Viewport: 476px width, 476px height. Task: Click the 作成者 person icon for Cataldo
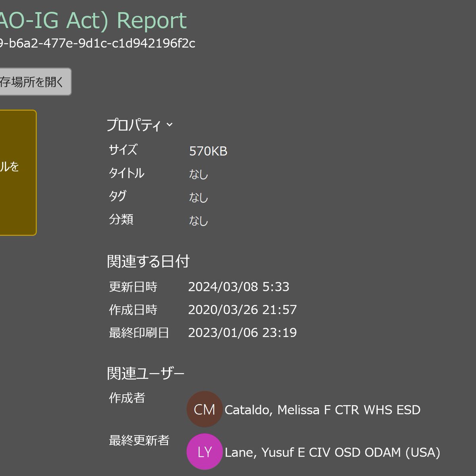click(205, 409)
